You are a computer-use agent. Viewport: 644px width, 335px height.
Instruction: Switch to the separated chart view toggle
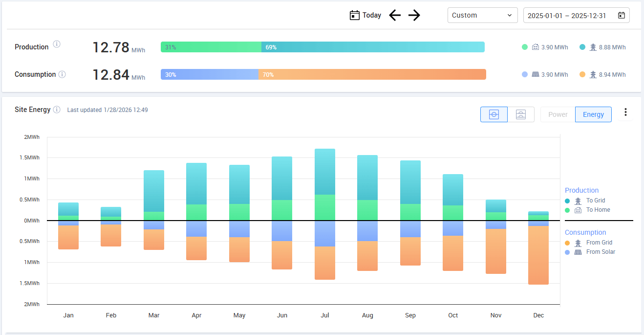tap(521, 114)
